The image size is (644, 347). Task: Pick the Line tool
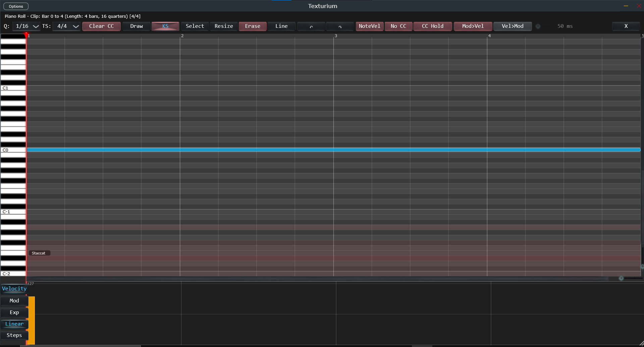tap(281, 26)
